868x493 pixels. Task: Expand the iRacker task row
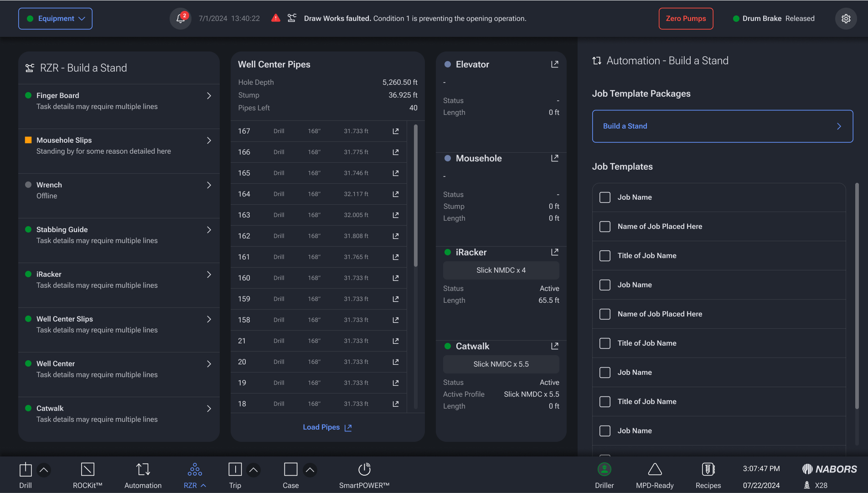[x=119, y=285]
